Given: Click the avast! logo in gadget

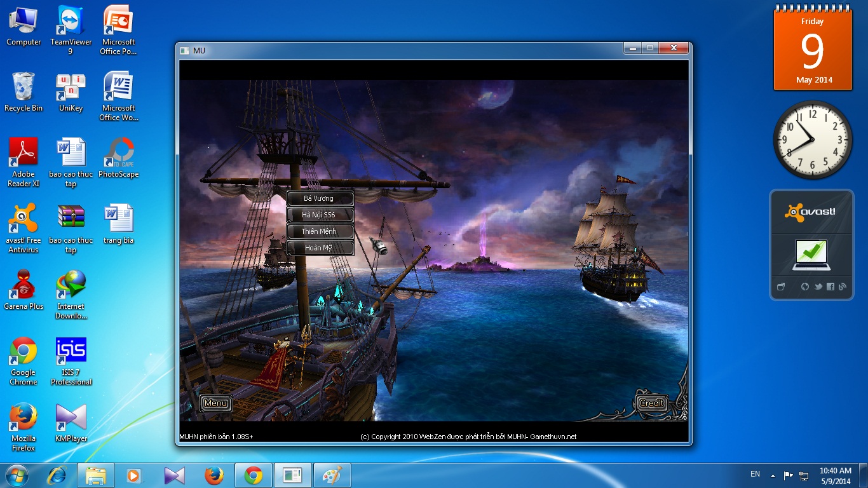Looking at the screenshot, I should (810, 212).
